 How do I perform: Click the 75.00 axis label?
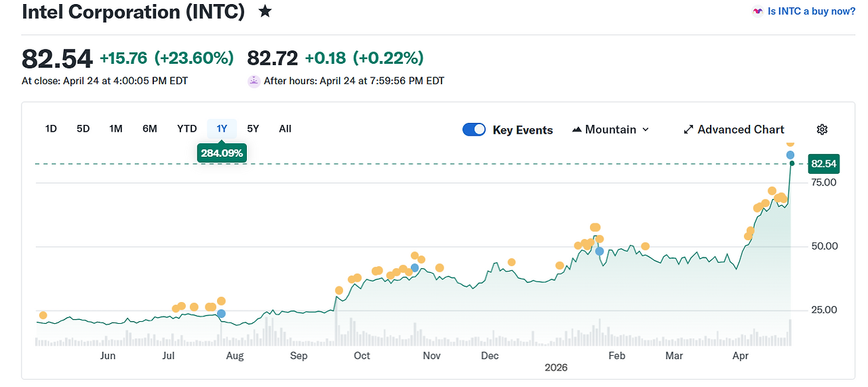pos(824,183)
